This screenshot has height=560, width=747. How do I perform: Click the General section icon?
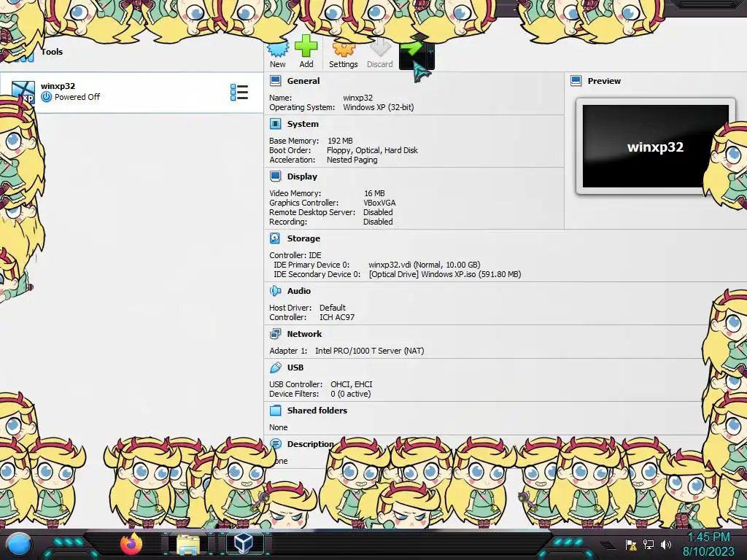tap(275, 80)
